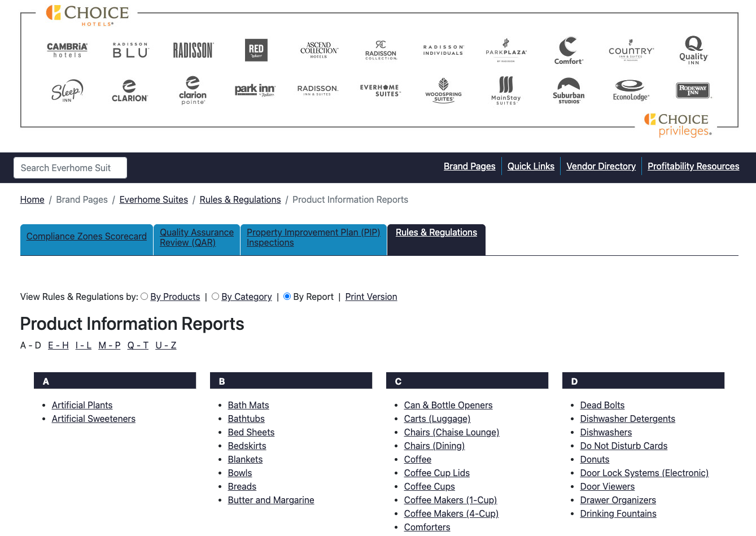This screenshot has width=756, height=536.
Task: Select the Suburban Studios logo
Action: click(x=569, y=91)
